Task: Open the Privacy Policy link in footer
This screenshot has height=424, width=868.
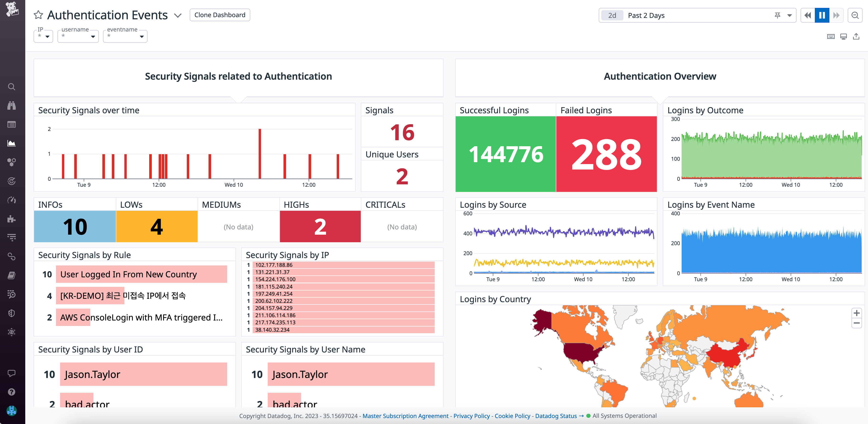Action: point(471,416)
